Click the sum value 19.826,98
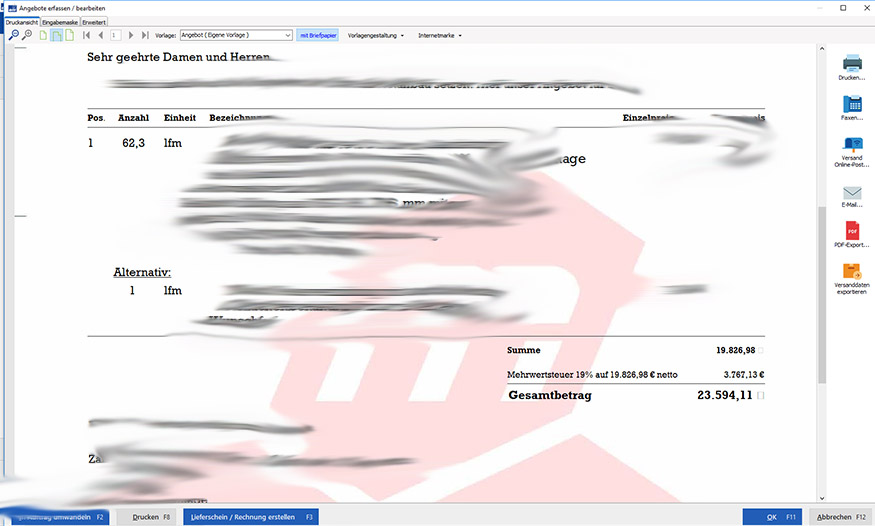This screenshot has width=875, height=526. pyautogui.click(x=735, y=350)
